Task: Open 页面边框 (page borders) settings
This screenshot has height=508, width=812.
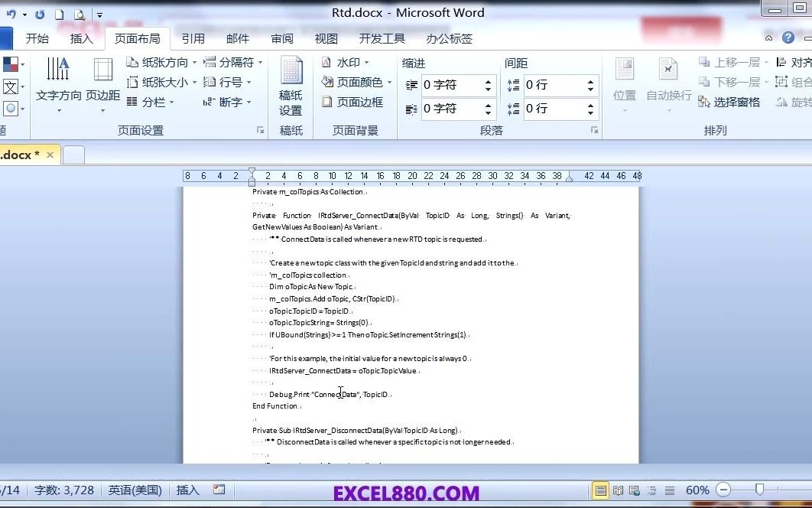Action: [x=359, y=102]
